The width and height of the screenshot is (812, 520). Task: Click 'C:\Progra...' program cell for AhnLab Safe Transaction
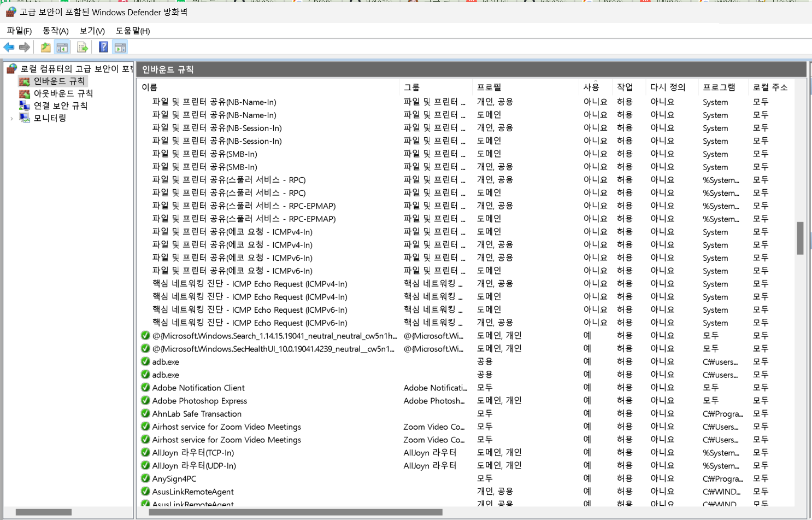click(x=723, y=414)
